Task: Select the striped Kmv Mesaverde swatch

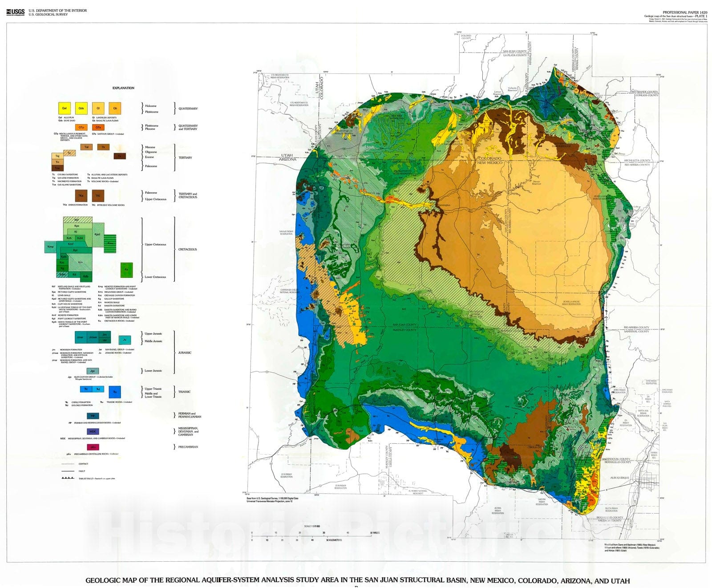Action: click(x=110, y=243)
